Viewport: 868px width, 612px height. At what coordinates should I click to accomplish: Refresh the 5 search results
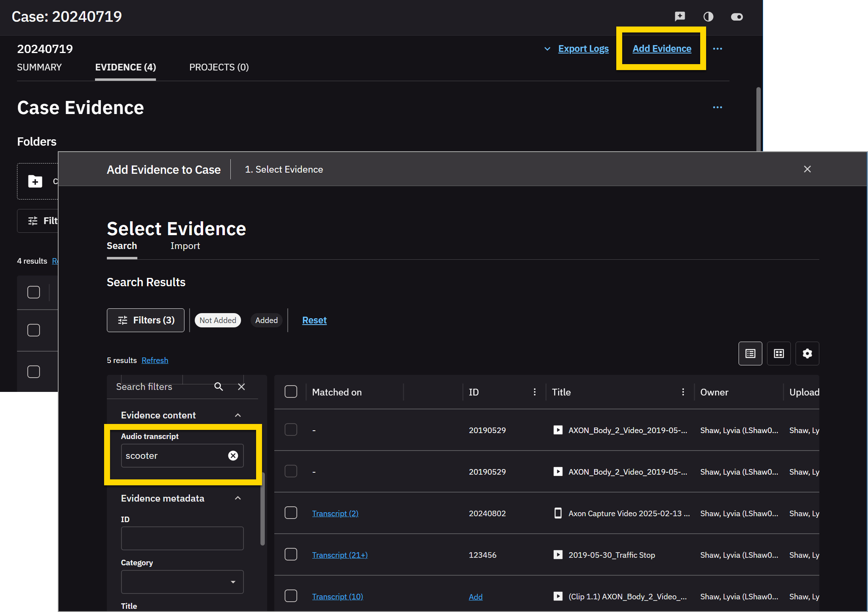155,360
